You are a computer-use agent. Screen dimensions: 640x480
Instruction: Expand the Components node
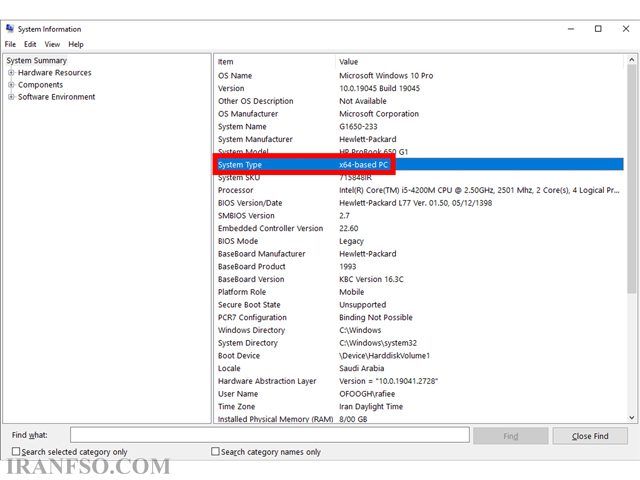pos(11,85)
